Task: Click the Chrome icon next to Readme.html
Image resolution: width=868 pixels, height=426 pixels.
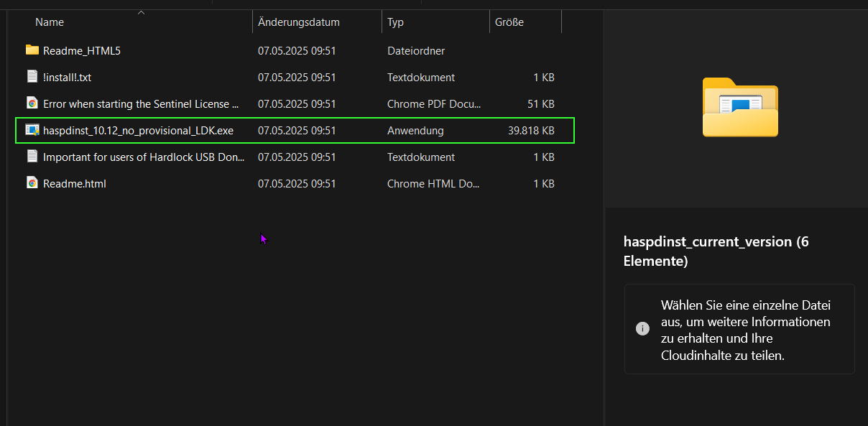Action: 32,183
